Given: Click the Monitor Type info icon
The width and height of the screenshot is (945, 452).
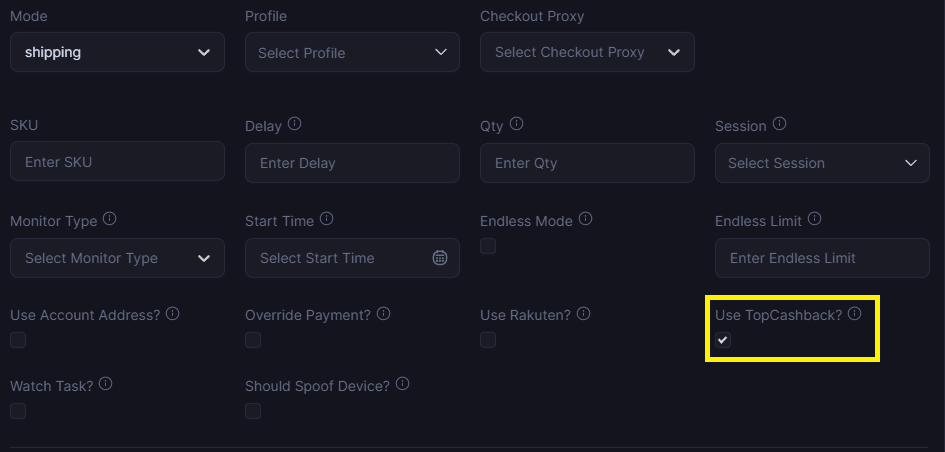Looking at the screenshot, I should [x=110, y=219].
